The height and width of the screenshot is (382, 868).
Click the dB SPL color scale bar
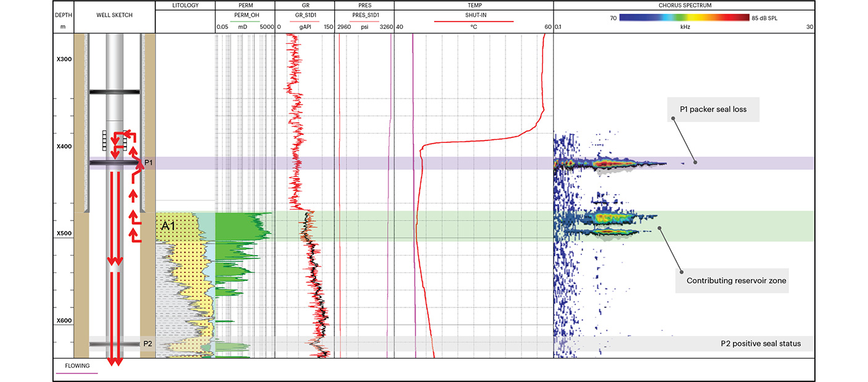tap(684, 18)
